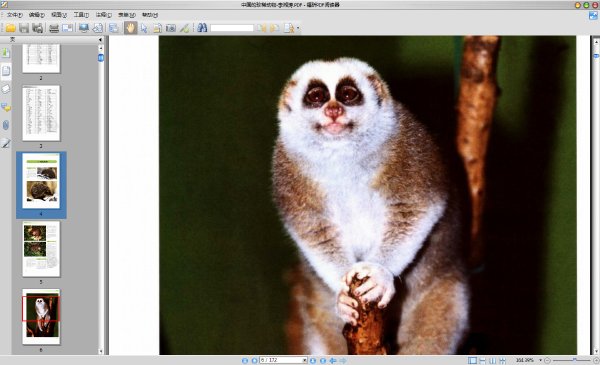Click the pencil typewriter tool icon
Screen dimensions: 600x365
(184, 28)
